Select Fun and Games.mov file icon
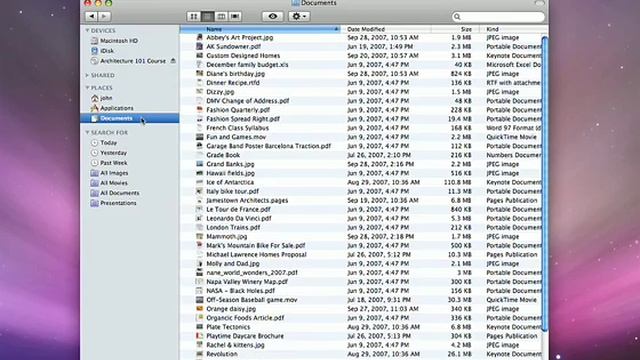 [x=200, y=137]
